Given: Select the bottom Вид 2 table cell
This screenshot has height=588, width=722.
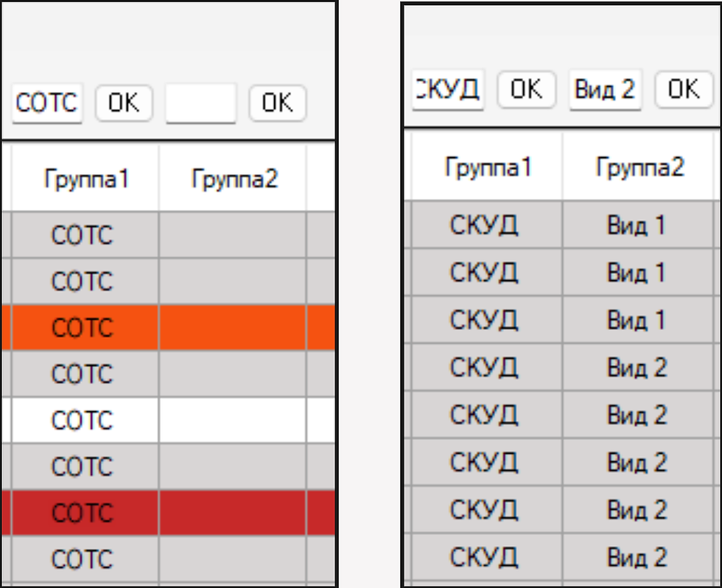Looking at the screenshot, I should point(637,557).
